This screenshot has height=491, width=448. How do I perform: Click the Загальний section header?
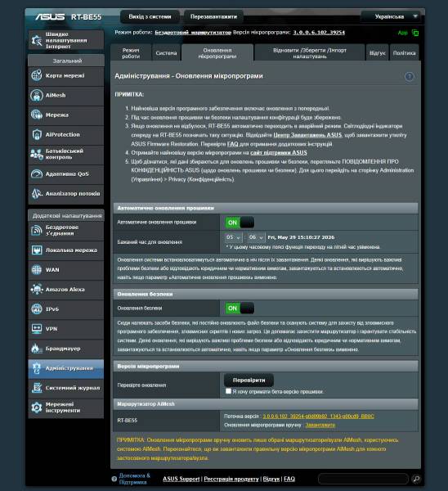coord(66,61)
